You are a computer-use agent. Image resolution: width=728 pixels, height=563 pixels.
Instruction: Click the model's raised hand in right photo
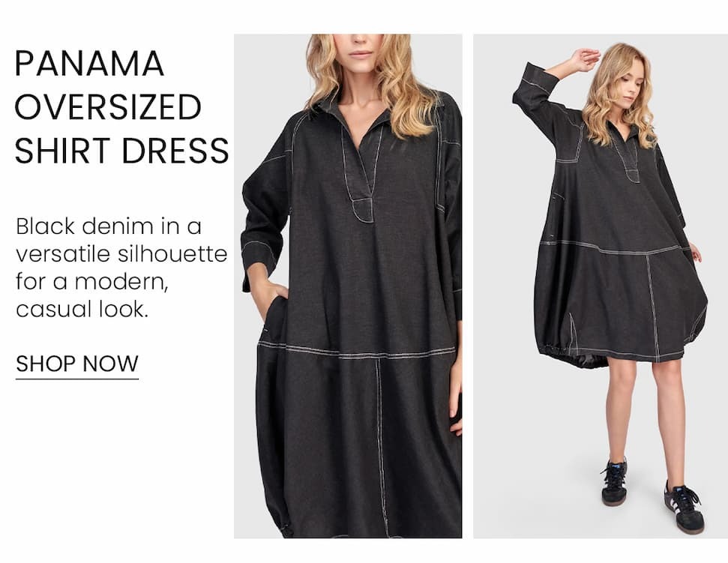tap(586, 59)
